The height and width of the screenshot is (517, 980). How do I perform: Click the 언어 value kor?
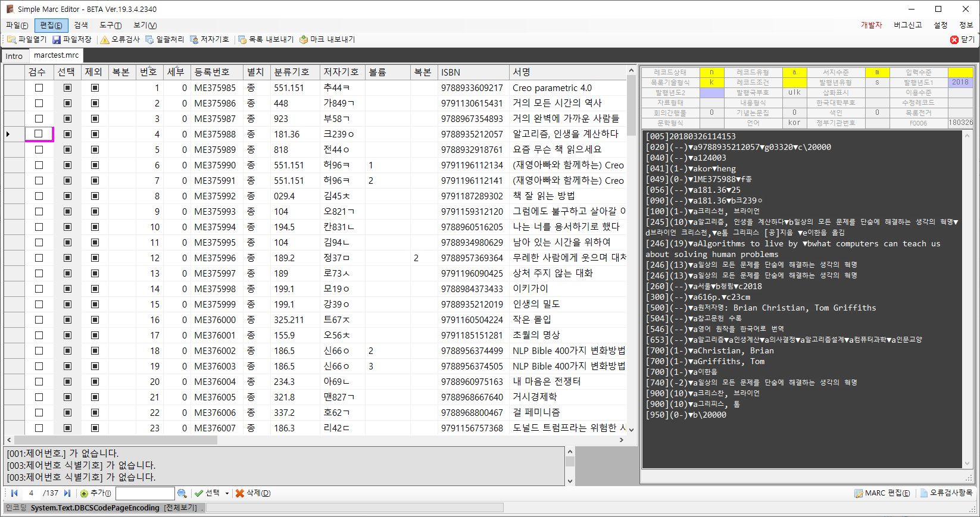pyautogui.click(x=794, y=123)
